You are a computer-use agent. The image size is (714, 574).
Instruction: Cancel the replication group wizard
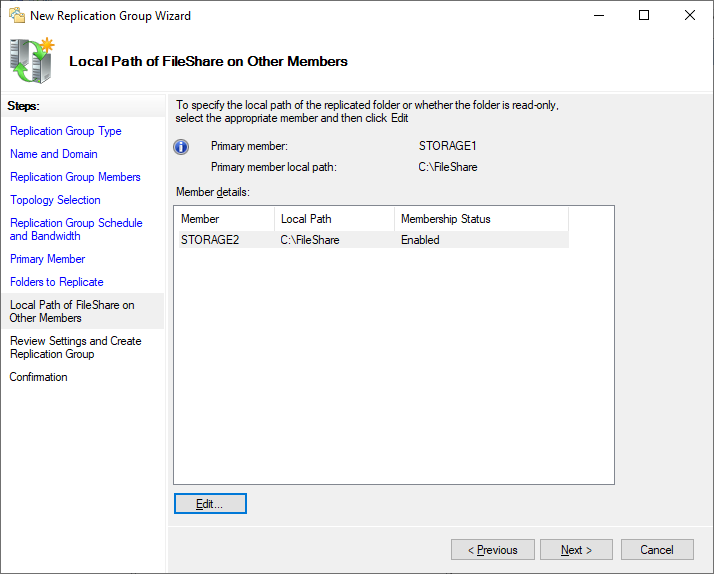[x=657, y=550]
